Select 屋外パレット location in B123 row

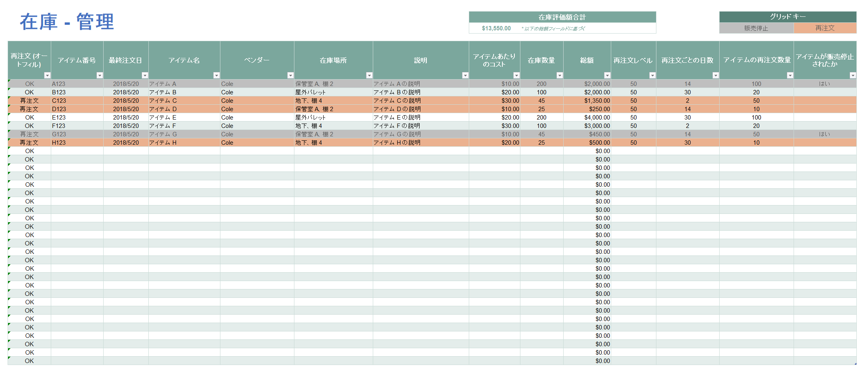tap(333, 92)
